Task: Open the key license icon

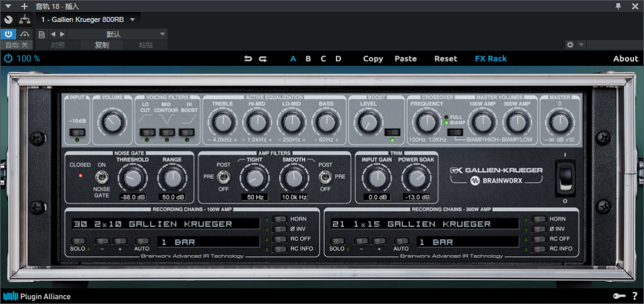Action: point(619,296)
